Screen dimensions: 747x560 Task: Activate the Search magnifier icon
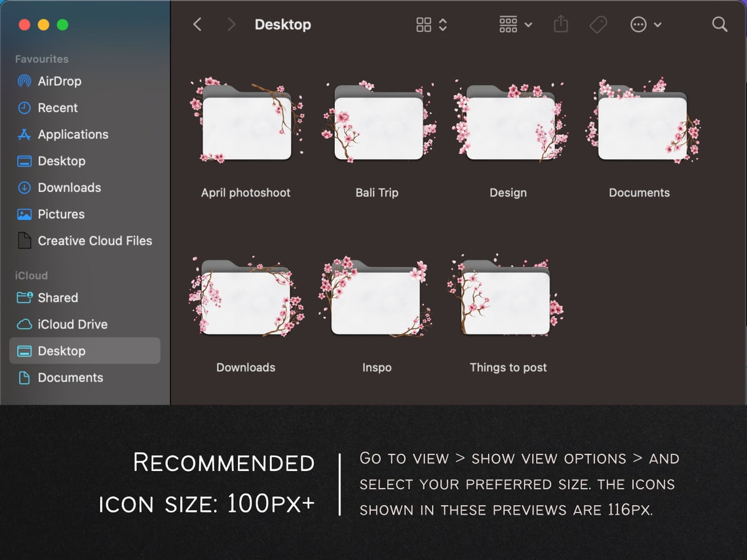click(x=719, y=24)
